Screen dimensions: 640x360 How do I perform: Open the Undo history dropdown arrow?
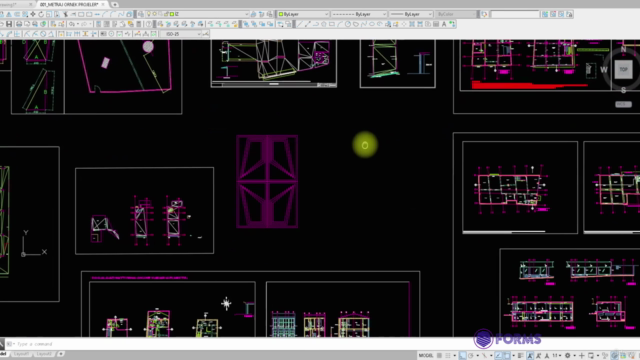(x=78, y=24)
